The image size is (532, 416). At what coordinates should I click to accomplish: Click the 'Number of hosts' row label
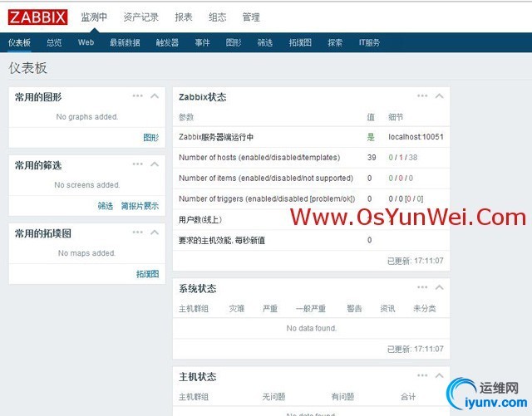pyautogui.click(x=259, y=158)
